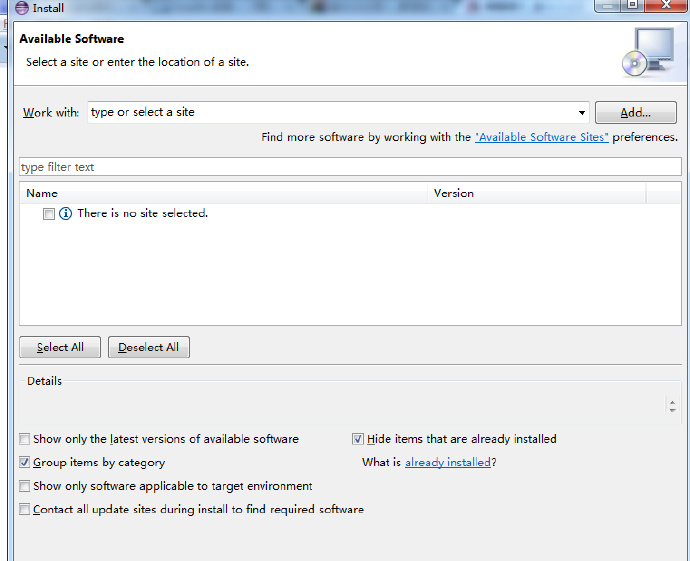Screen dimensions: 690x561
Task: Open the 'already installed' link
Action: click(x=448, y=462)
